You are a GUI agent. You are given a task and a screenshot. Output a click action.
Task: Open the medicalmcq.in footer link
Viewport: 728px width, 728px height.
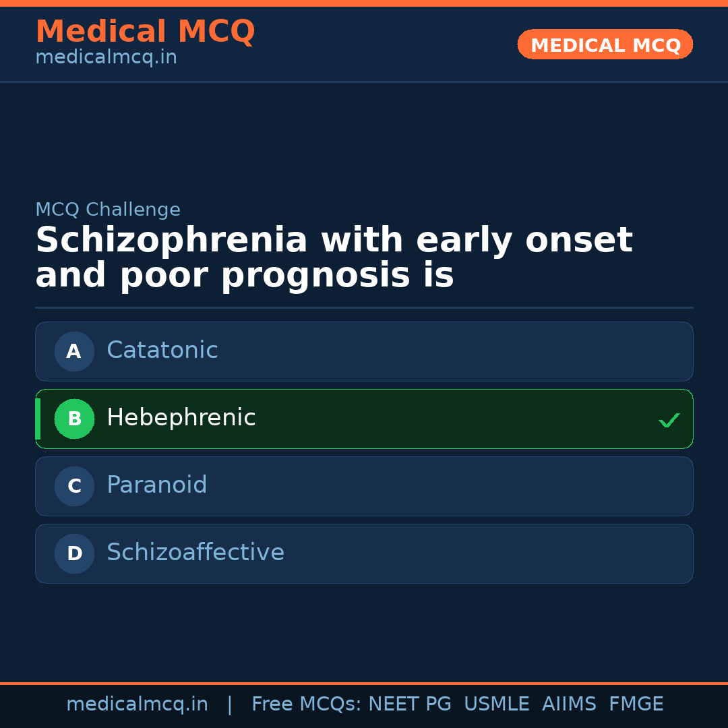137,703
